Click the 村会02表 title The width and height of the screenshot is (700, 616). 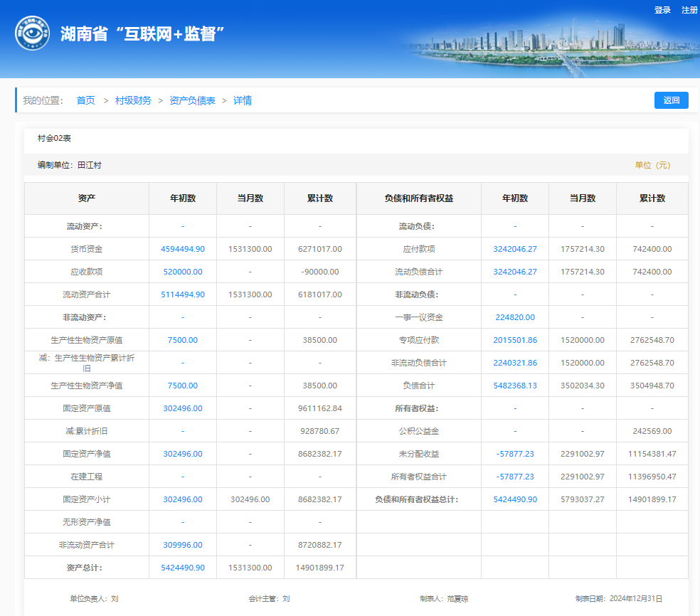[x=54, y=139]
